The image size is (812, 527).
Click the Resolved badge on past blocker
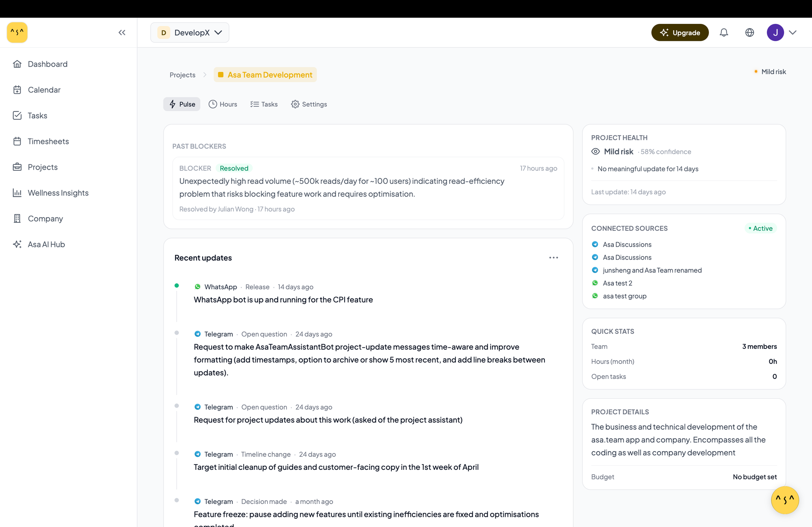pos(234,168)
